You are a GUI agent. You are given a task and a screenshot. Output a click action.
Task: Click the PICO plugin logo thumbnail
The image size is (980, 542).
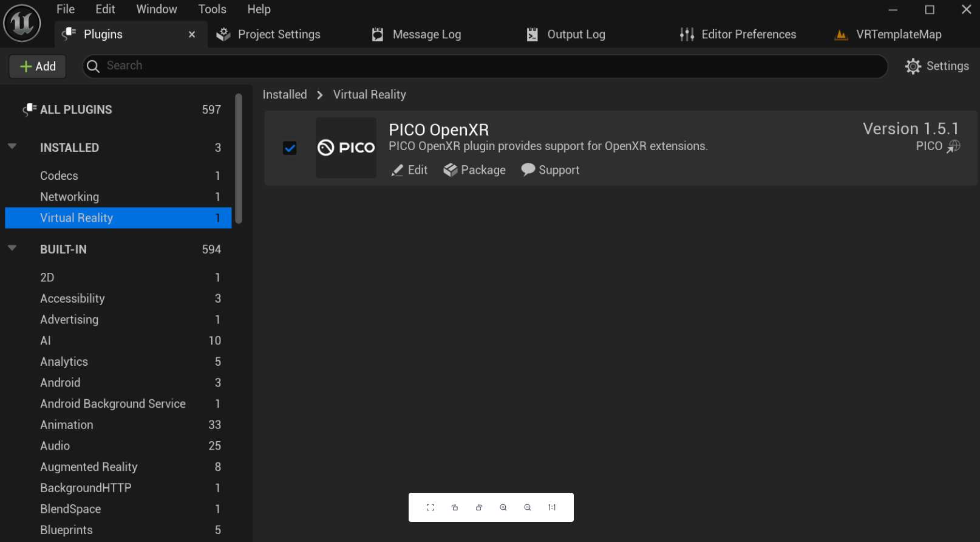coord(346,148)
